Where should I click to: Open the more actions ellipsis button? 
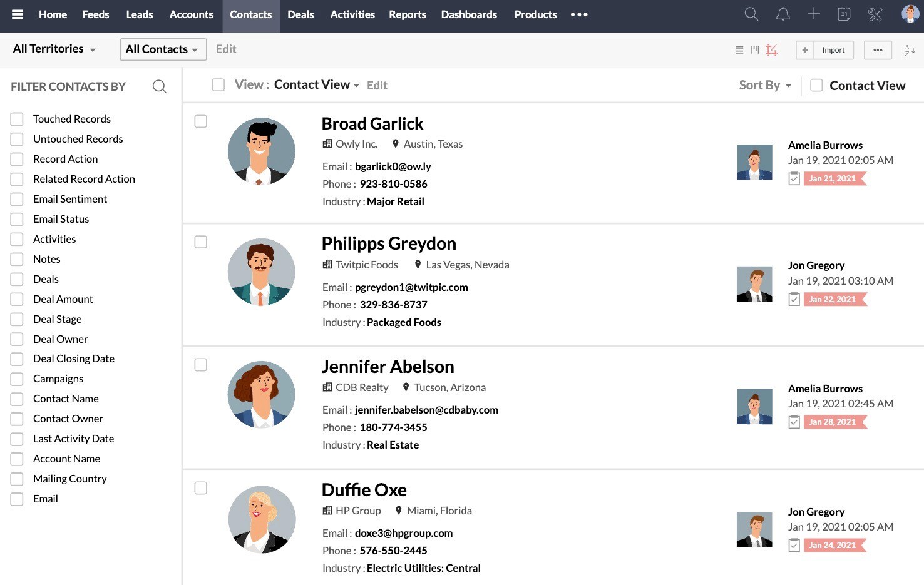pos(878,50)
